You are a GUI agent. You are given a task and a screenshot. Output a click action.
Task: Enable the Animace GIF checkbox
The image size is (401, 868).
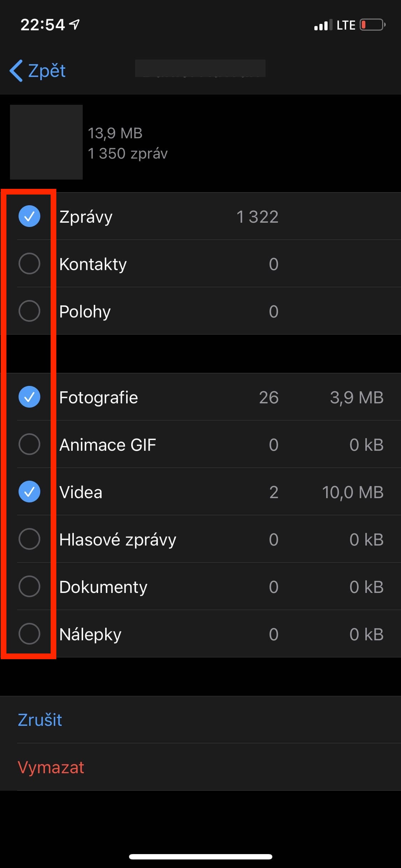pyautogui.click(x=29, y=444)
